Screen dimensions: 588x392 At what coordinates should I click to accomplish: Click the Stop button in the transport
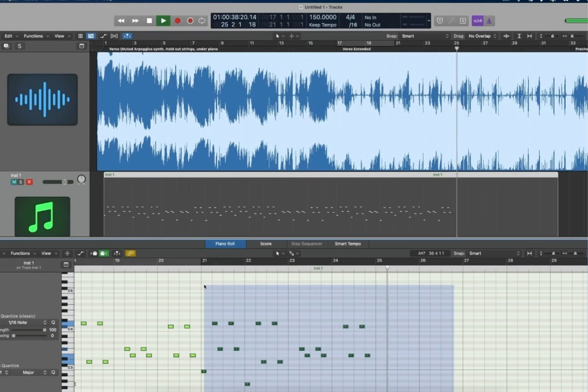(x=149, y=21)
